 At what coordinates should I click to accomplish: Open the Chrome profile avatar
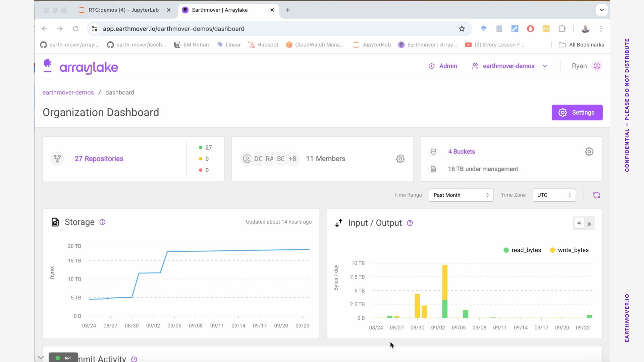pyautogui.click(x=585, y=29)
